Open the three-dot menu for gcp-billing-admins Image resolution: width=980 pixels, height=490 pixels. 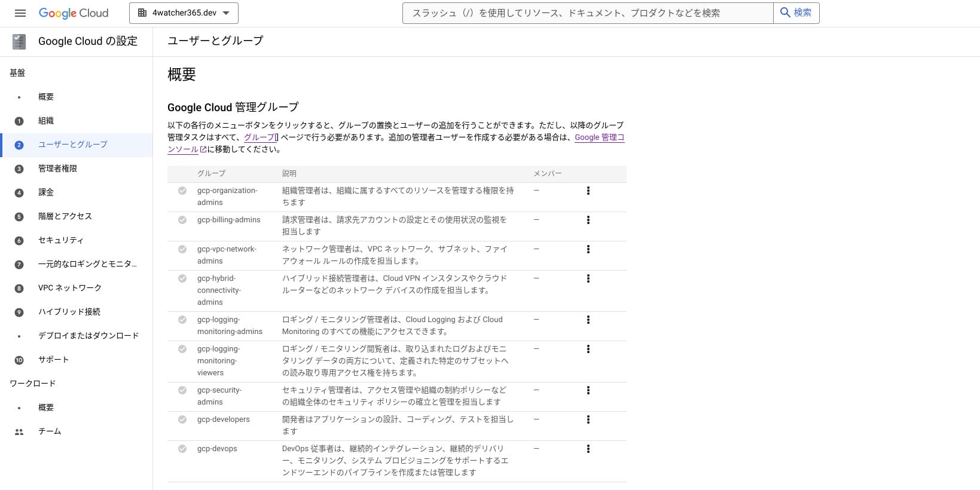click(588, 220)
